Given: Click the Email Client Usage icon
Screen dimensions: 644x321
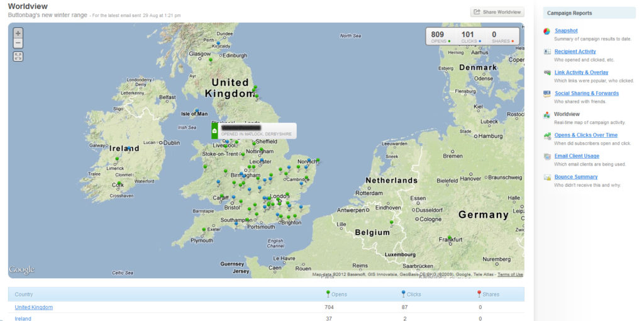Looking at the screenshot, I should (x=547, y=157).
